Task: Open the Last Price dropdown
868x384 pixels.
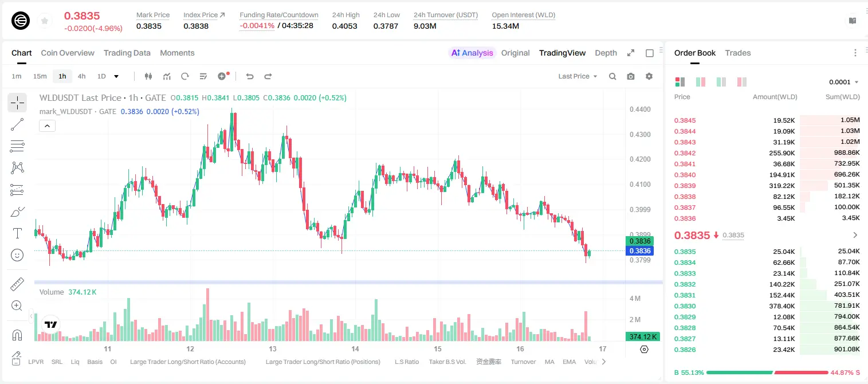Action: point(578,76)
